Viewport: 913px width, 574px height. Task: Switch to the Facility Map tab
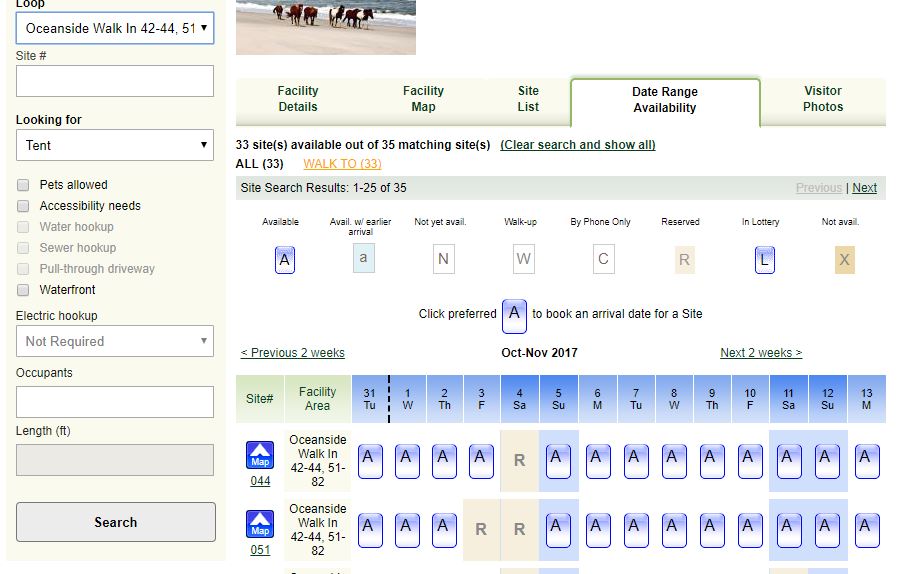tap(423, 99)
